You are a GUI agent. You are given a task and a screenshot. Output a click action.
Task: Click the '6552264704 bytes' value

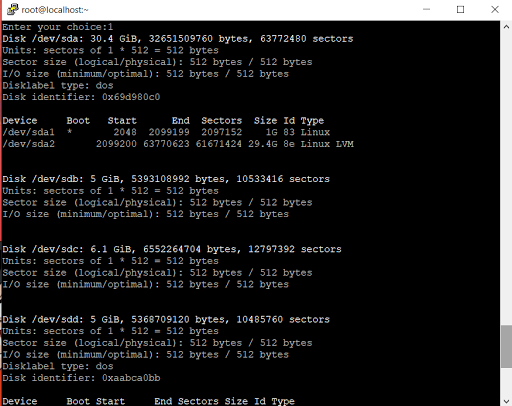tap(190, 249)
